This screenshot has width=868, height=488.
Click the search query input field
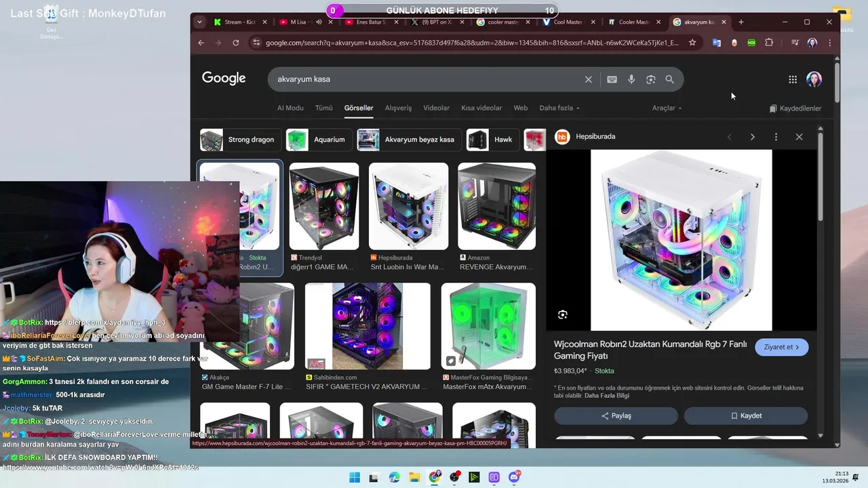(427, 79)
